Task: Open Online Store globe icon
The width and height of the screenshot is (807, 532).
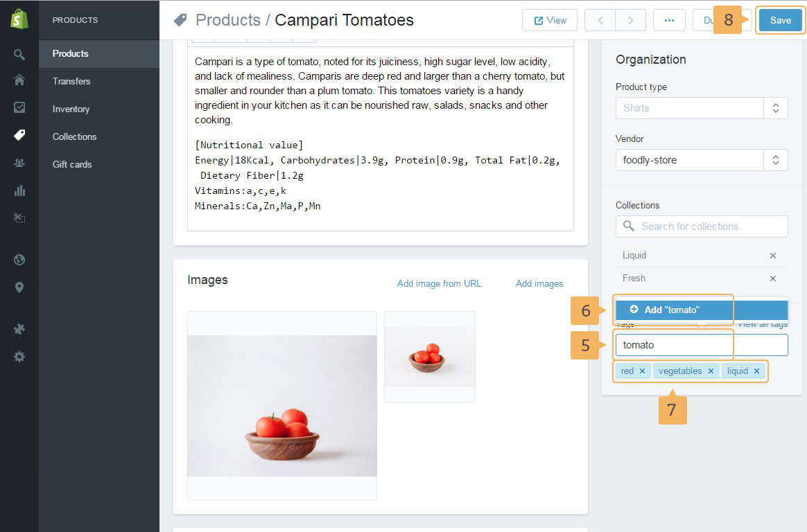Action: click(x=19, y=260)
